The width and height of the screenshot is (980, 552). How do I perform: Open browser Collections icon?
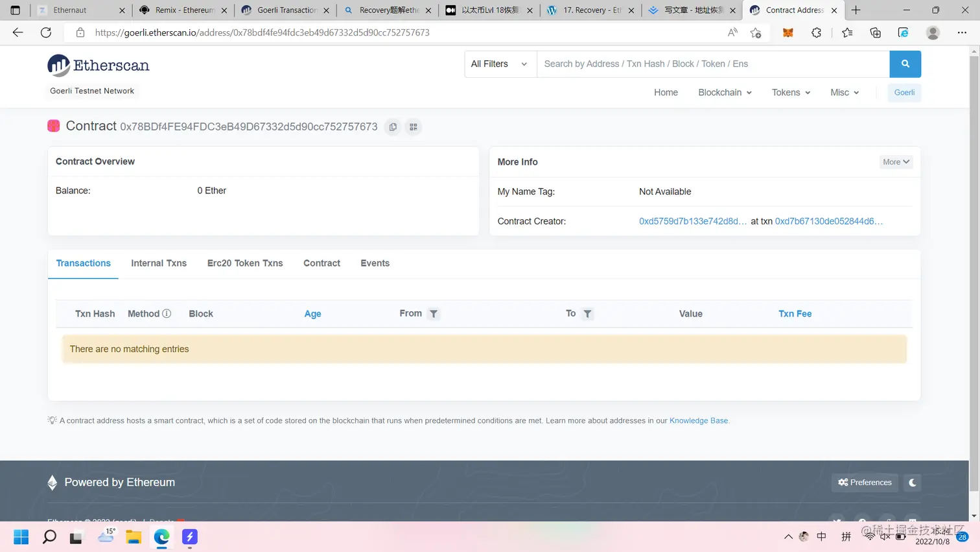[x=876, y=32]
